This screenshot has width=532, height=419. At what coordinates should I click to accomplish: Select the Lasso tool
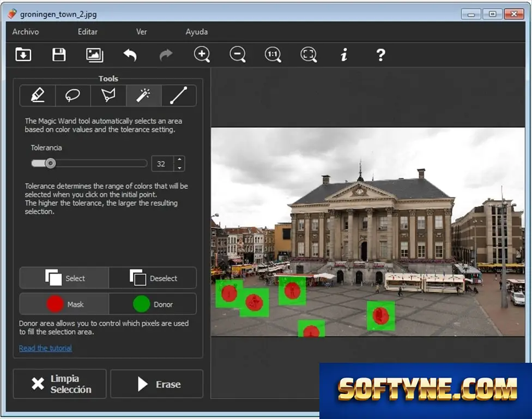(73, 95)
